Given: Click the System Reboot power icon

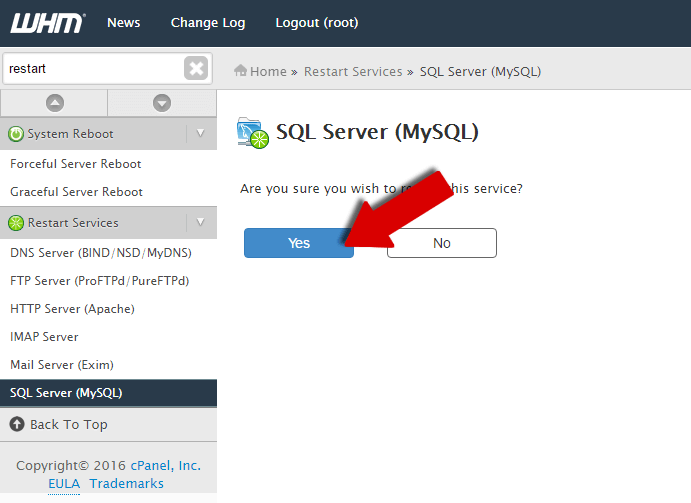Looking at the screenshot, I should tap(16, 134).
